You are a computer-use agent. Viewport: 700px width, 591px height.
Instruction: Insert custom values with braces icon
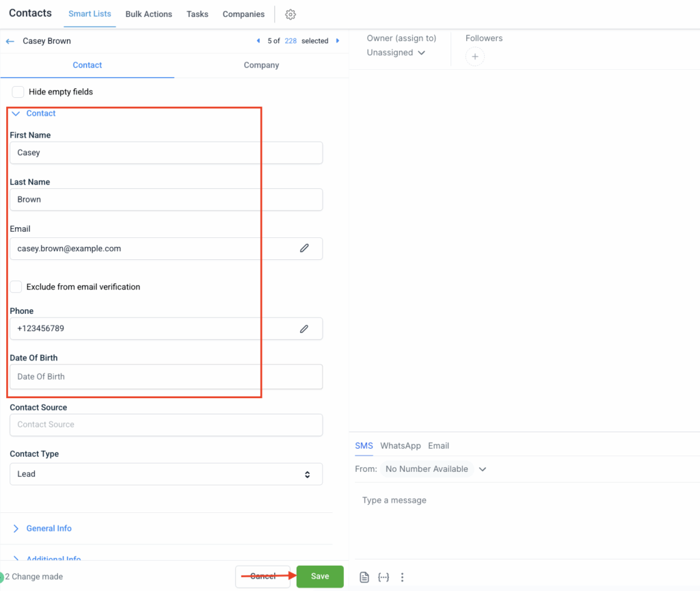coord(383,577)
